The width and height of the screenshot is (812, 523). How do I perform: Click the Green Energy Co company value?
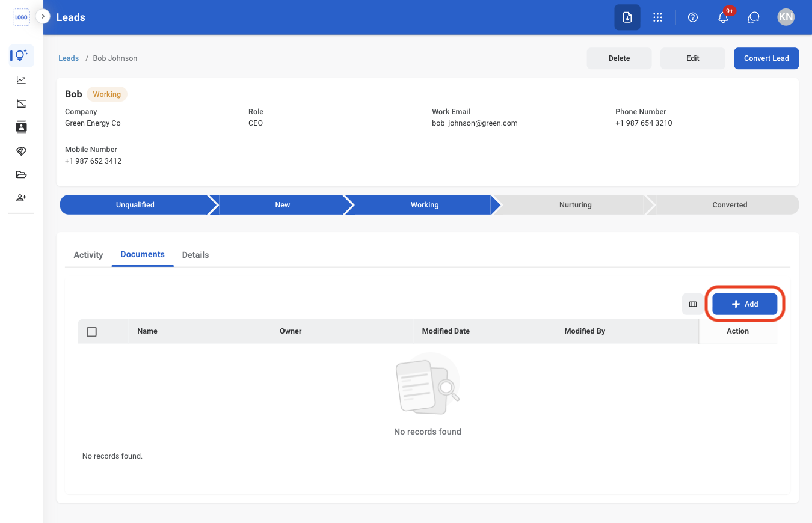pyautogui.click(x=93, y=123)
